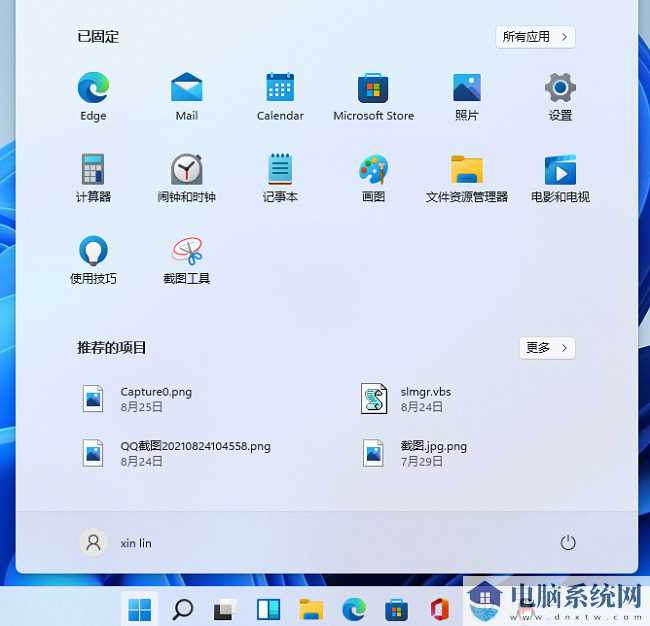Expand 所有应用 all apps list
Screen dimensions: 650x626
(x=535, y=37)
